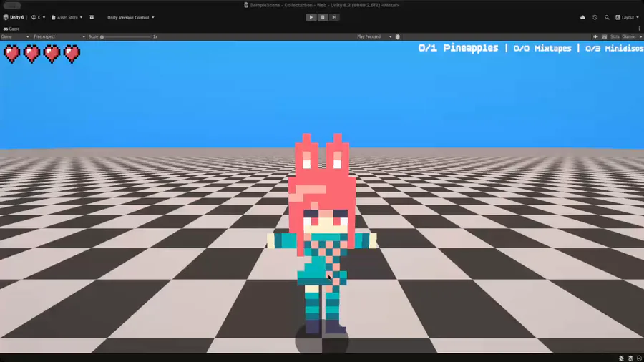This screenshot has width=644, height=362.
Task: Open Game tab three-dot options menu
Action: 639,29
